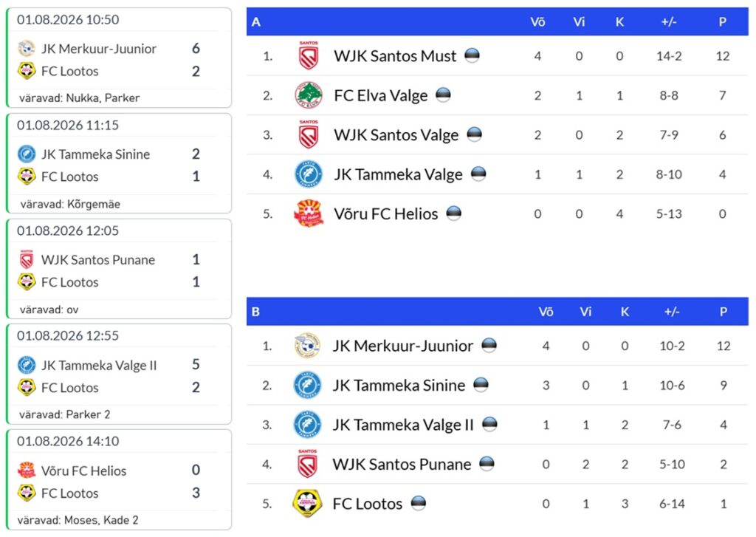The width and height of the screenshot is (756, 537).
Task: Click the FC Elva Valge team name
Action: tap(381, 95)
